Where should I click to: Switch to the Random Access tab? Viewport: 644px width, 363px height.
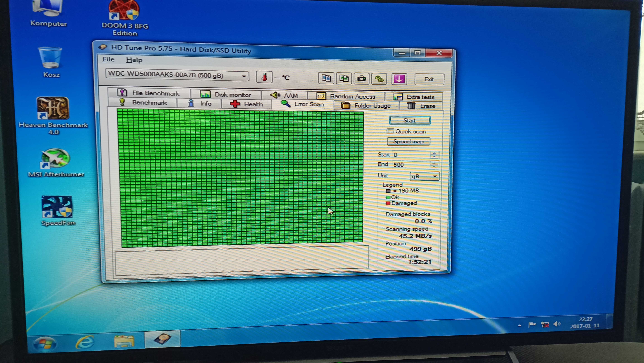point(347,96)
